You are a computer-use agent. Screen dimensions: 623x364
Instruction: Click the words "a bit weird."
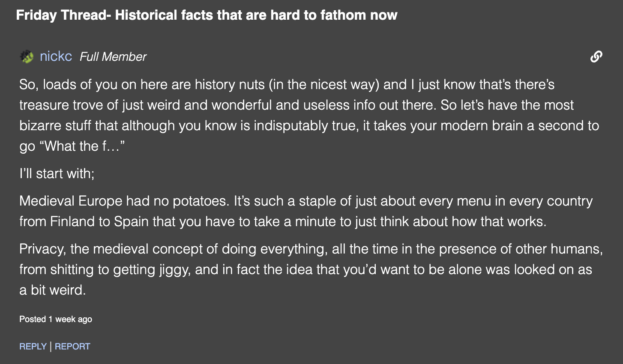click(x=53, y=290)
